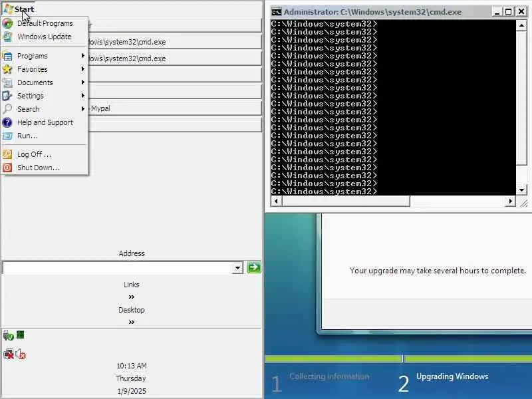Open the Settings submenu
Screen dimensions: 532x399
[x=45, y=96]
